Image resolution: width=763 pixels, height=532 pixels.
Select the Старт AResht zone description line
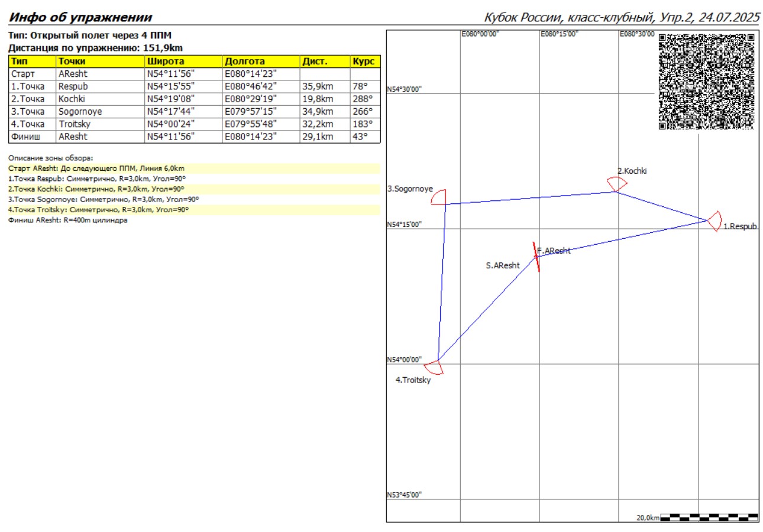pos(92,168)
